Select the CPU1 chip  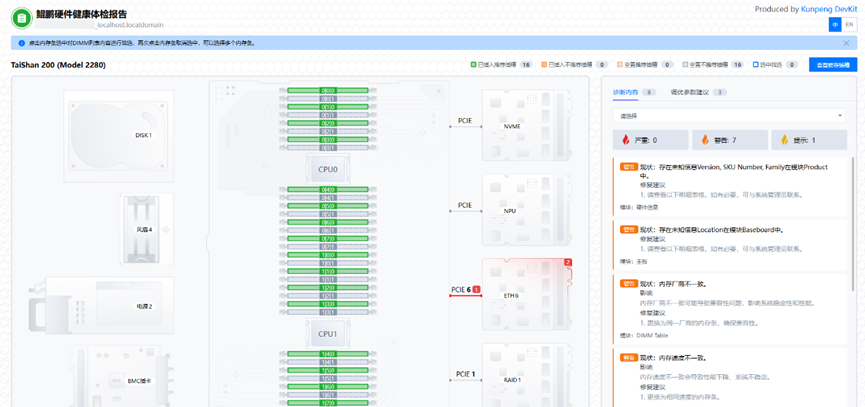[x=328, y=333]
